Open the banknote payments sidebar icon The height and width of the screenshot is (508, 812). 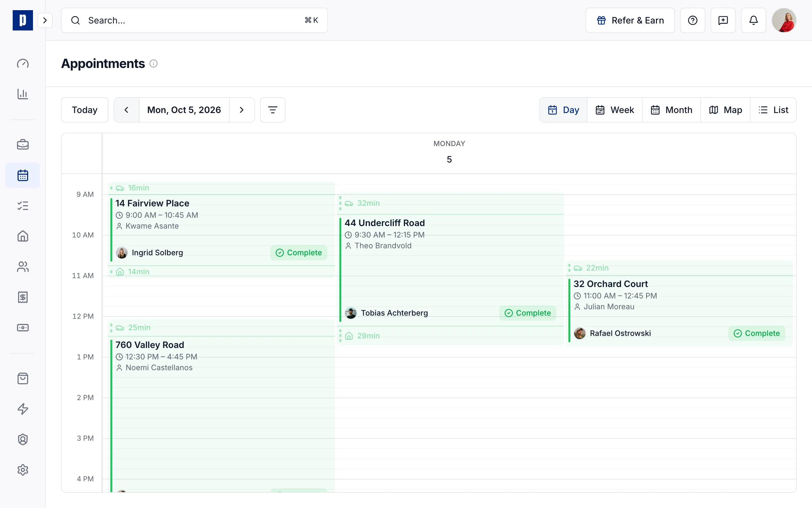tap(23, 328)
